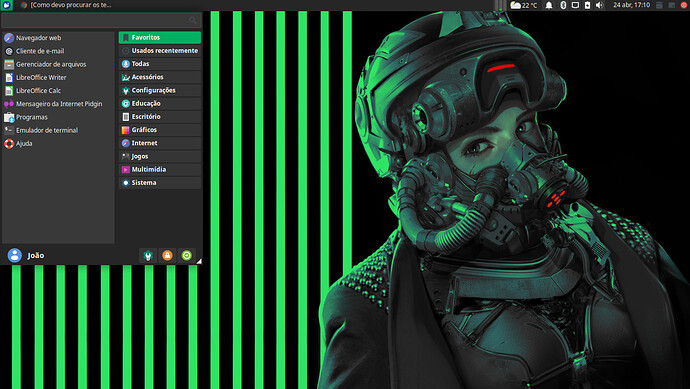The height and width of the screenshot is (389, 690).
Task: Open the notifications bell icon
Action: (549, 5)
